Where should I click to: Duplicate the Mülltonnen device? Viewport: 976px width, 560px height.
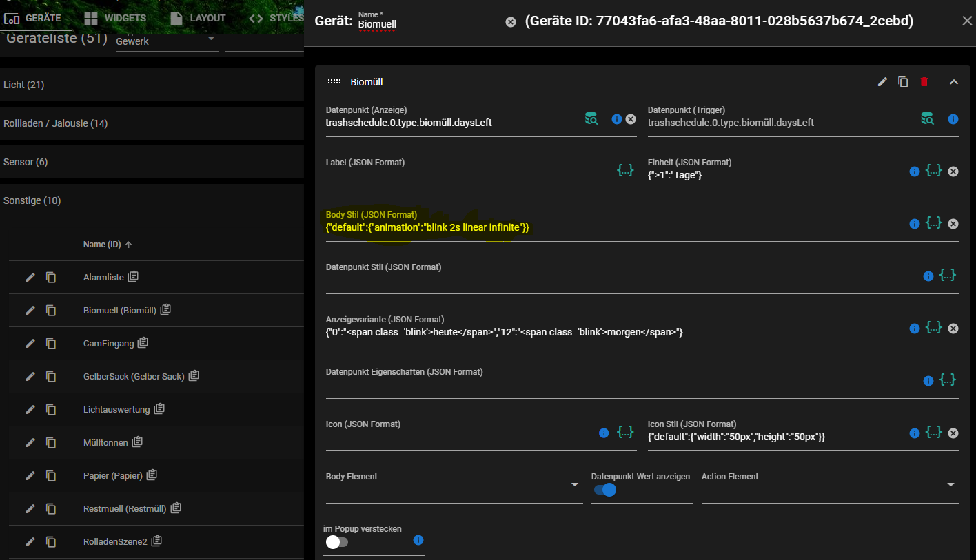click(51, 442)
